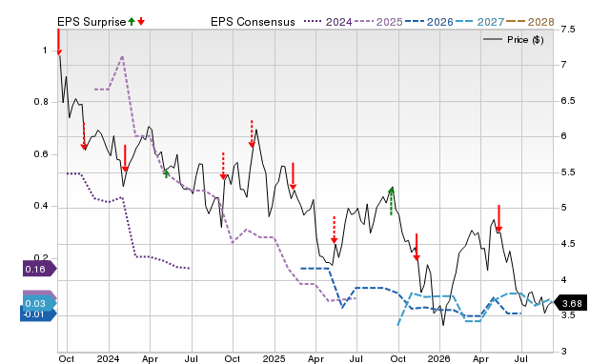Click the 2028 EPS consensus legend entry

tap(530, 22)
